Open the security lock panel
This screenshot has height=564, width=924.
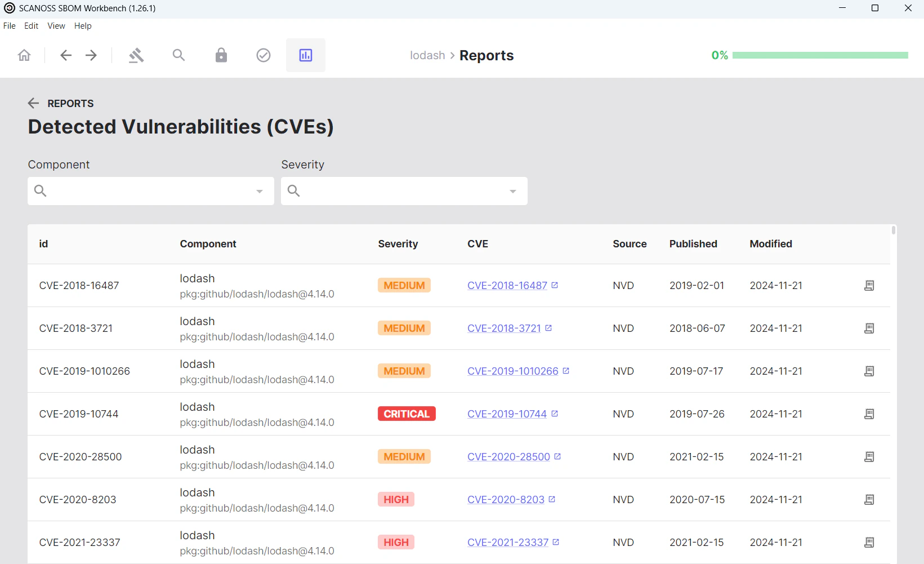(x=221, y=55)
